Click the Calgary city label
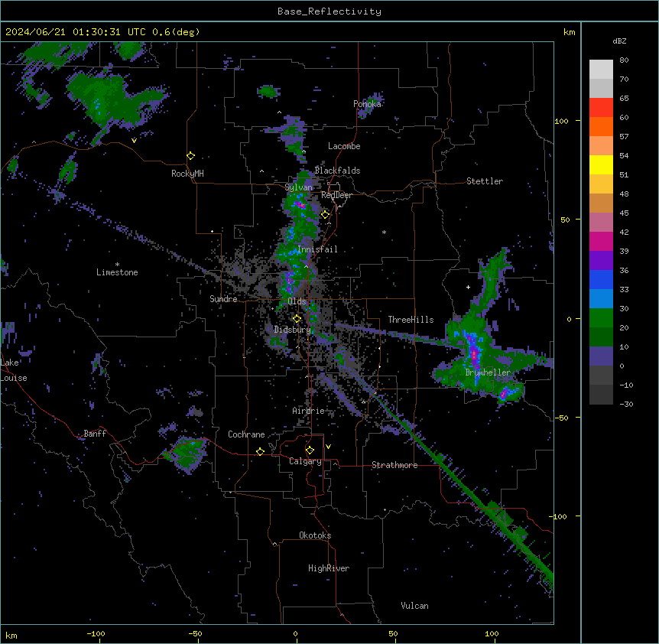Screen dimensions: 659x644 coord(306,461)
